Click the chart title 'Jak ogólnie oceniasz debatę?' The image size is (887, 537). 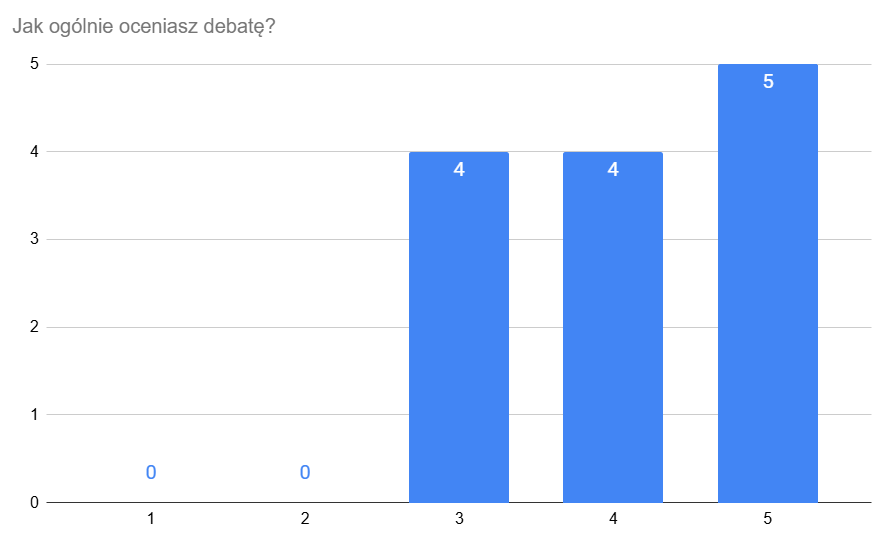point(144,27)
